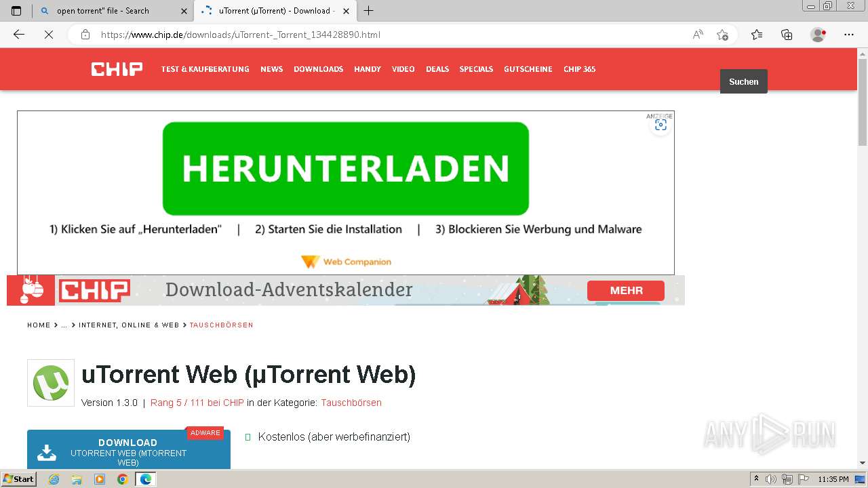Screen dimensions: 868x488
Task: Open network status tray icon
Action: tap(787, 479)
